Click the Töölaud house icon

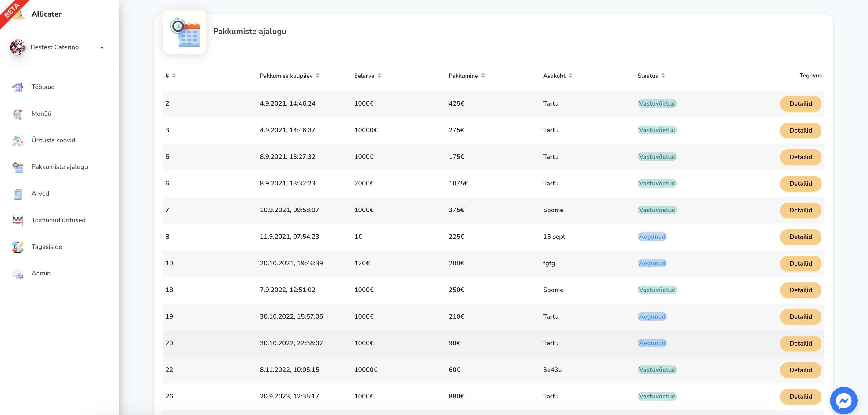point(17,87)
